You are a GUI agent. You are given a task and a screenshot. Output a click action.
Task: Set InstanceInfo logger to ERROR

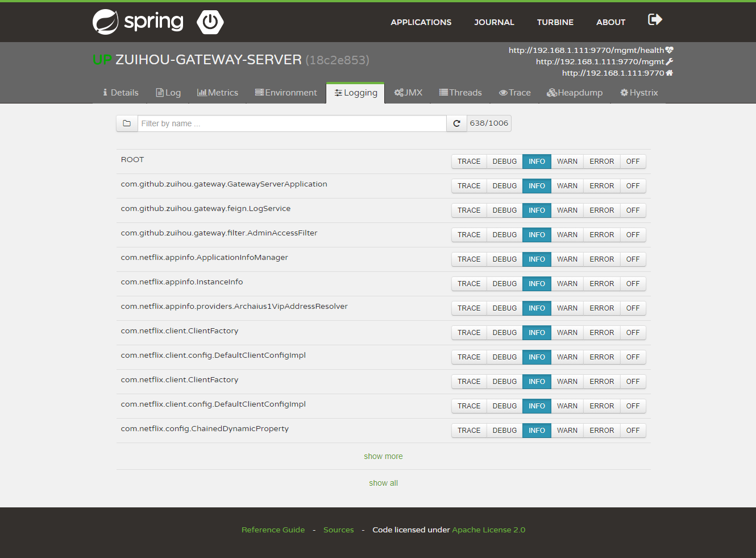(x=602, y=284)
